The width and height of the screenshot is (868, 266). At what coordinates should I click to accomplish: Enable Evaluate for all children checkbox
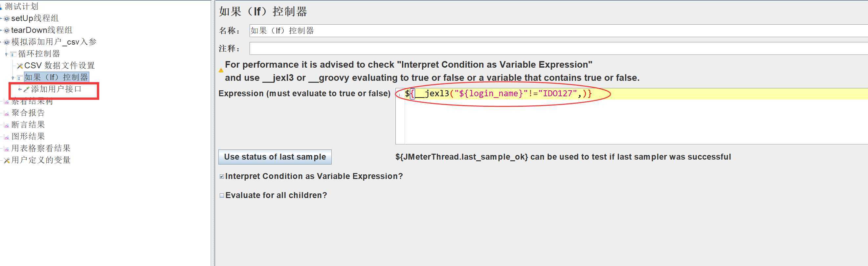pos(222,195)
